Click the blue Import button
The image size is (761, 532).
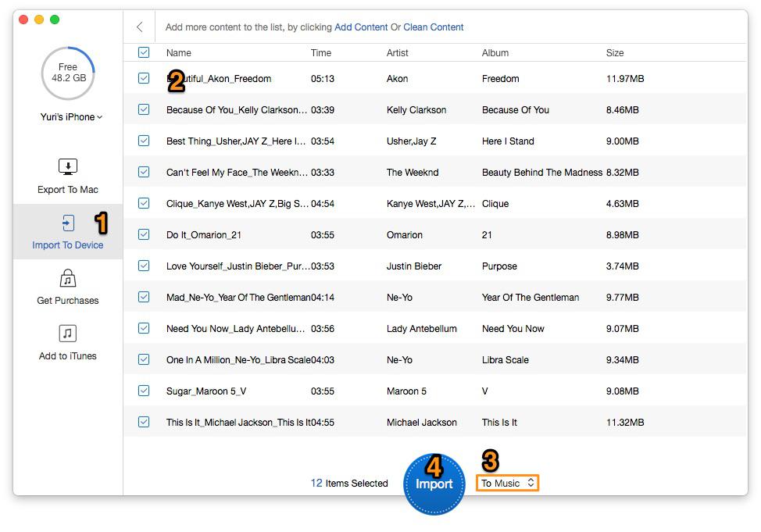tap(434, 484)
